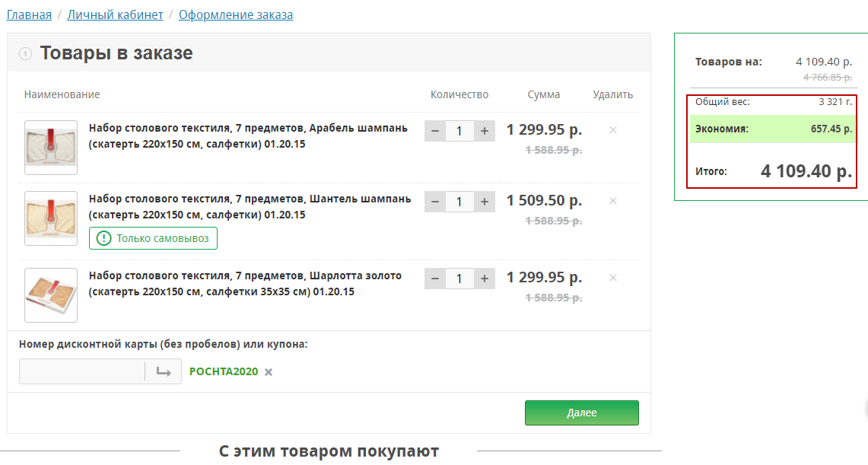
Task: Add one more Шарлотта золото set
Action: pyautogui.click(x=484, y=279)
